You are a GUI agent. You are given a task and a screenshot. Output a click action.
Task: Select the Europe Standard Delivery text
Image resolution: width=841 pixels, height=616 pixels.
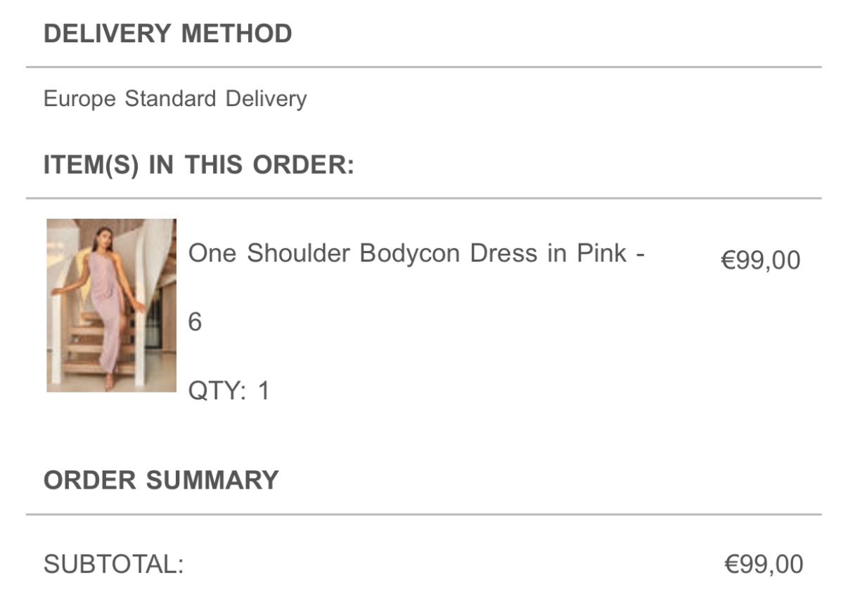click(x=175, y=98)
